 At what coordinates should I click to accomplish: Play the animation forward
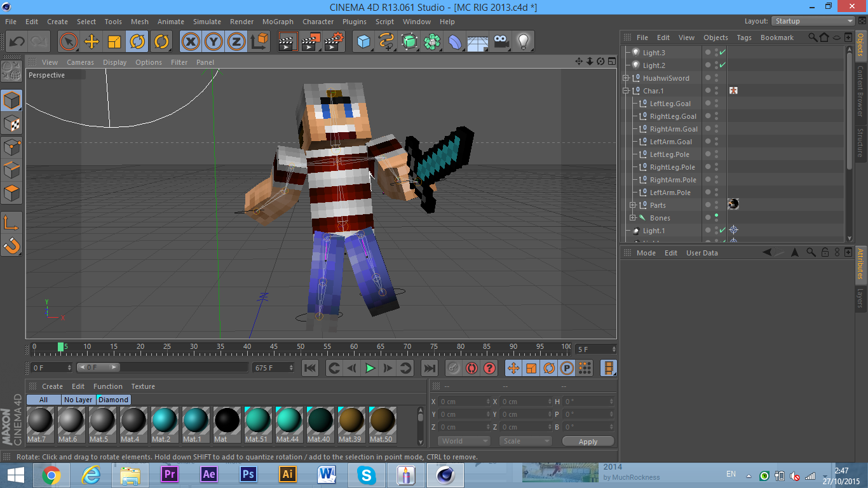tap(370, 368)
